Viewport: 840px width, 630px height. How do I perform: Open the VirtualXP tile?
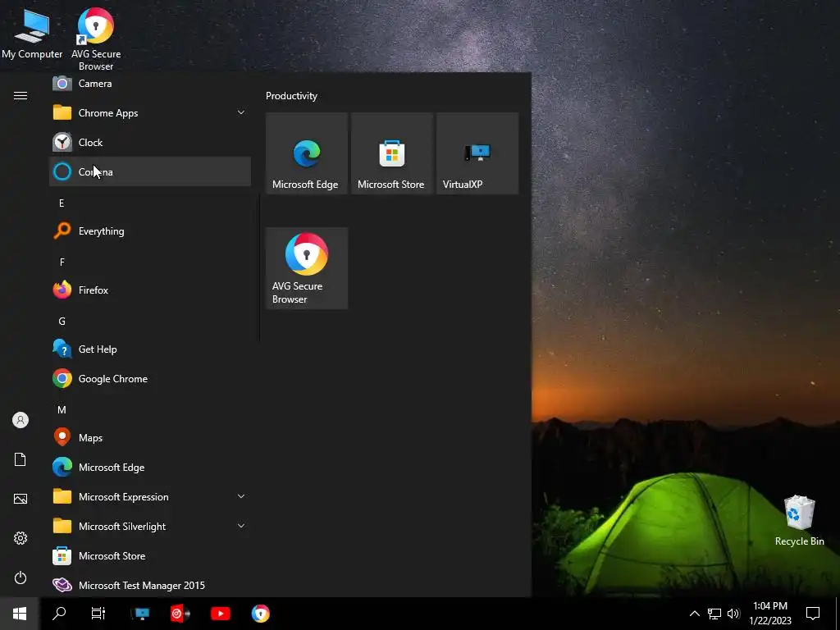[x=477, y=153]
